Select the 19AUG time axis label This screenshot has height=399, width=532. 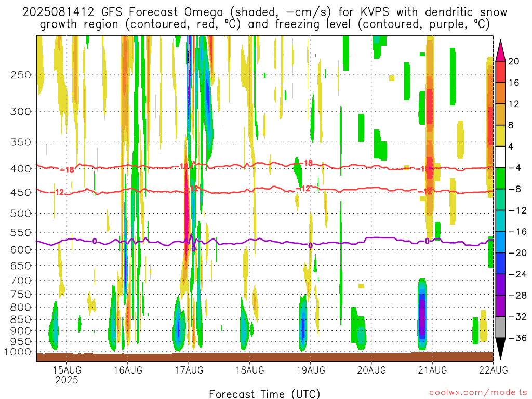(x=311, y=370)
